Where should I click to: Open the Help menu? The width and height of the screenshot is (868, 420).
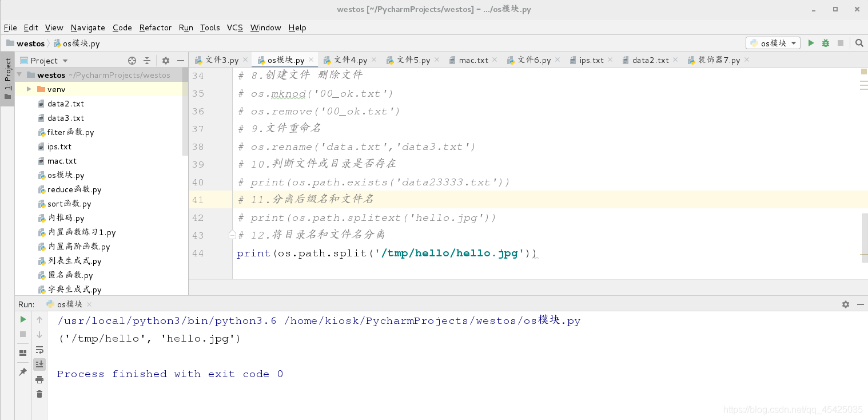point(297,27)
